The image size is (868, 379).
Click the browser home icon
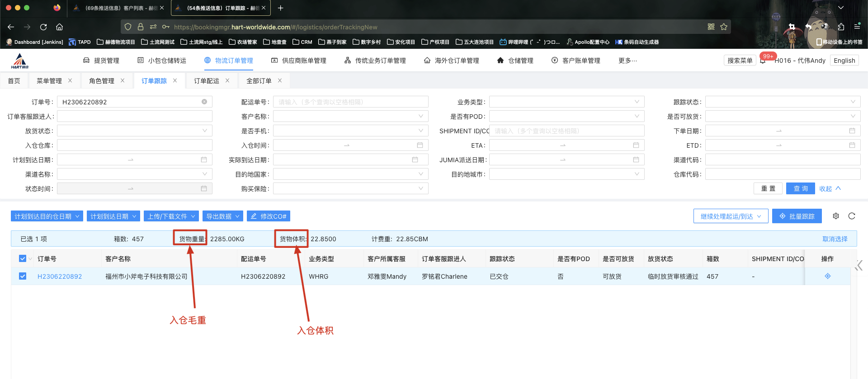pos(59,27)
